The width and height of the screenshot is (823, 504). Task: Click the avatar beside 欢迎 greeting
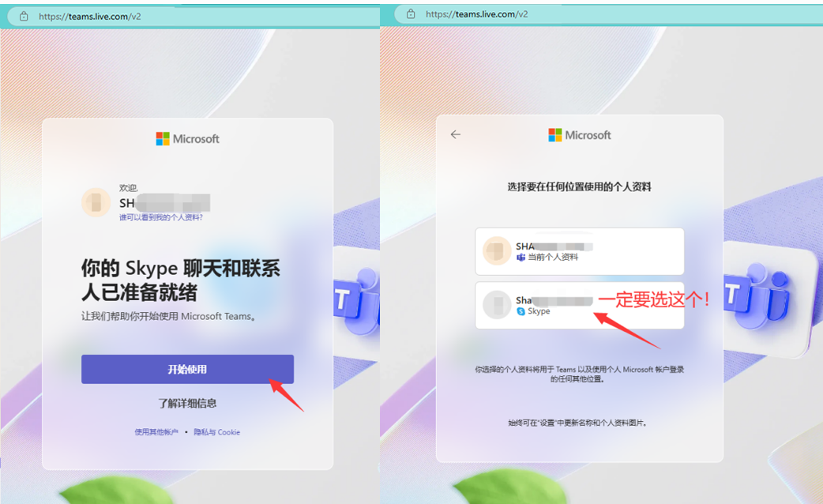point(96,203)
